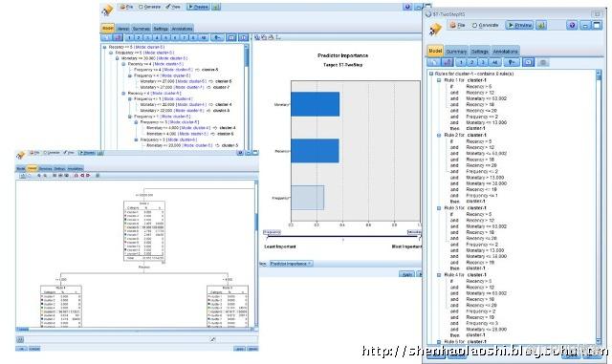Click zoom-in icon in tree viewer toolbar
This screenshot has width=612, height=364.
(x=38, y=176)
